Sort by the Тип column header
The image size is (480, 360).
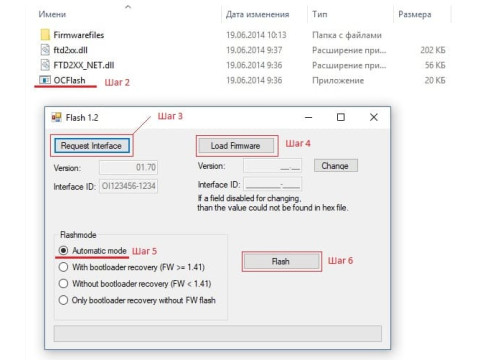tap(320, 14)
